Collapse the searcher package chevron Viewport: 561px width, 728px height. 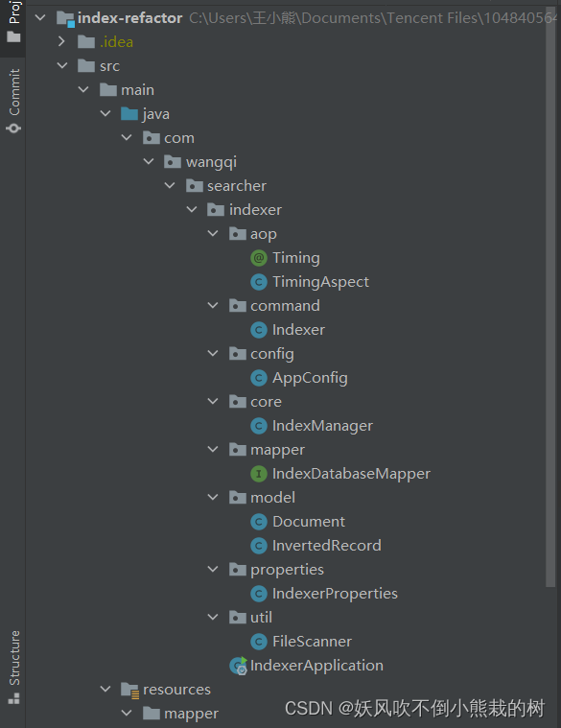(170, 186)
